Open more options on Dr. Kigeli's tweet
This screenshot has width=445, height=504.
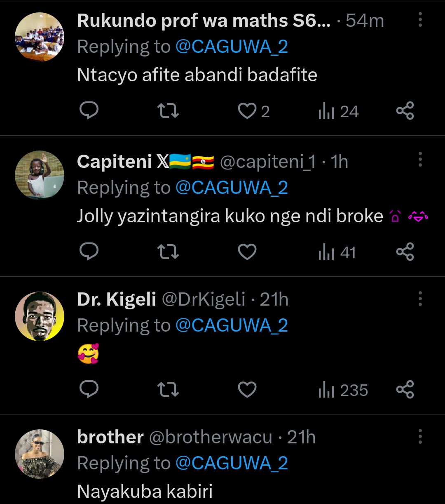click(x=420, y=298)
